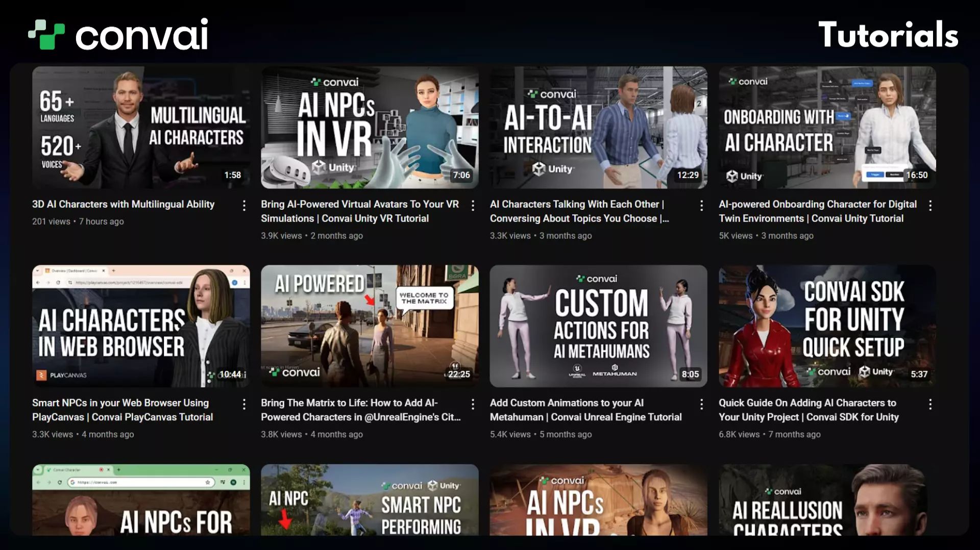Click the '5K views • 3 months ago' text

tap(766, 236)
